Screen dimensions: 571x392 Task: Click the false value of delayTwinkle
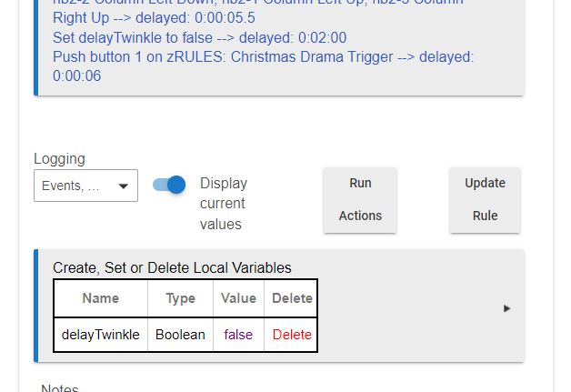click(238, 334)
